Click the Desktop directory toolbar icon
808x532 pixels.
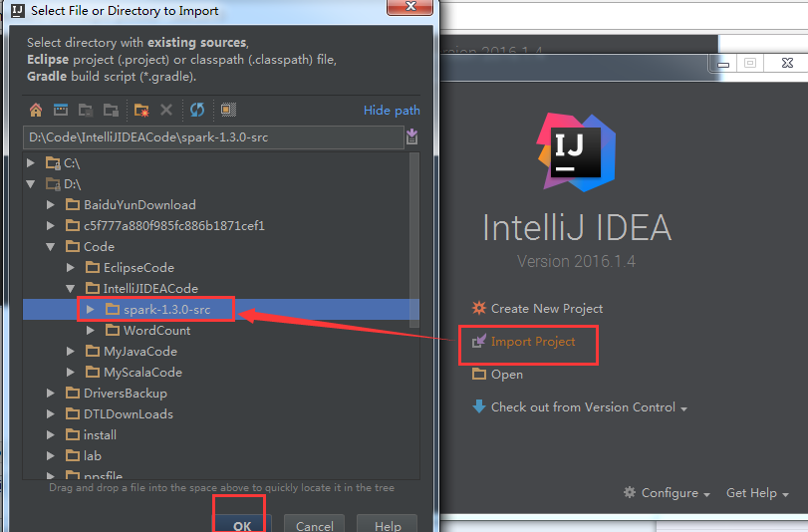pyautogui.click(x=61, y=110)
